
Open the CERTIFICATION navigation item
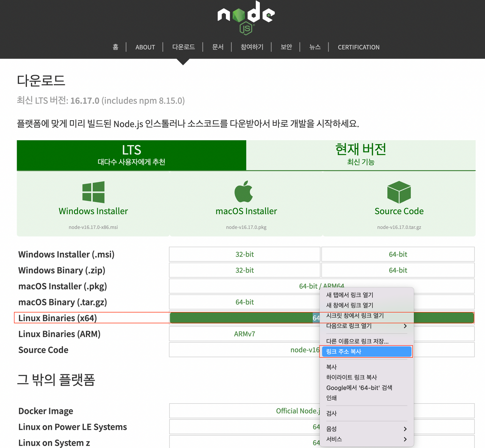coord(358,47)
